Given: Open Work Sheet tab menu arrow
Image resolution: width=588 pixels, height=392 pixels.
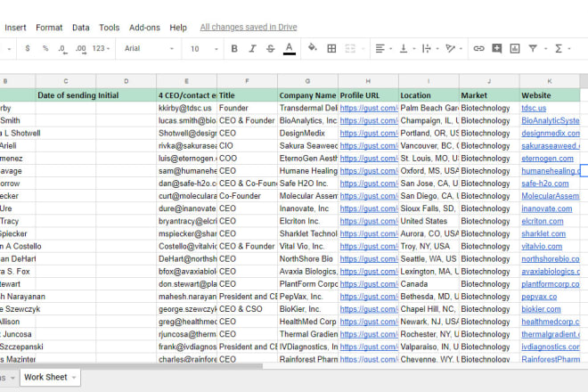Looking at the screenshot, I should 74,378.
